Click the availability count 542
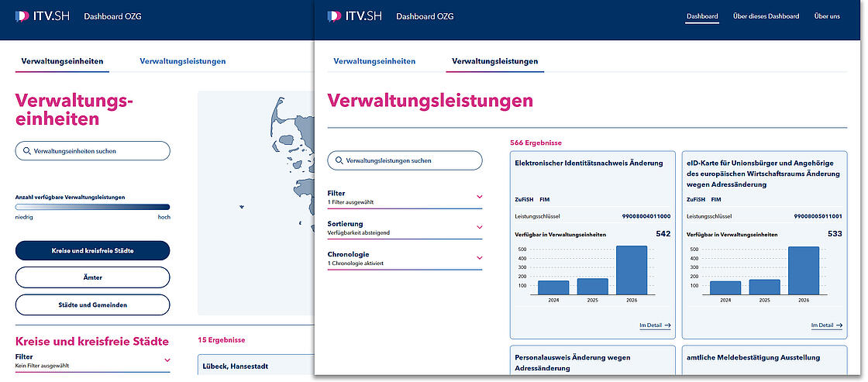 pyautogui.click(x=663, y=234)
